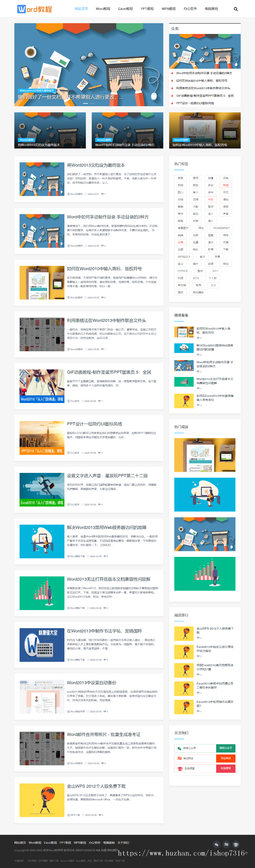Open article 金山WPS 2012个人版免费下载
Screen dimensions: 255x868
click(x=96, y=786)
